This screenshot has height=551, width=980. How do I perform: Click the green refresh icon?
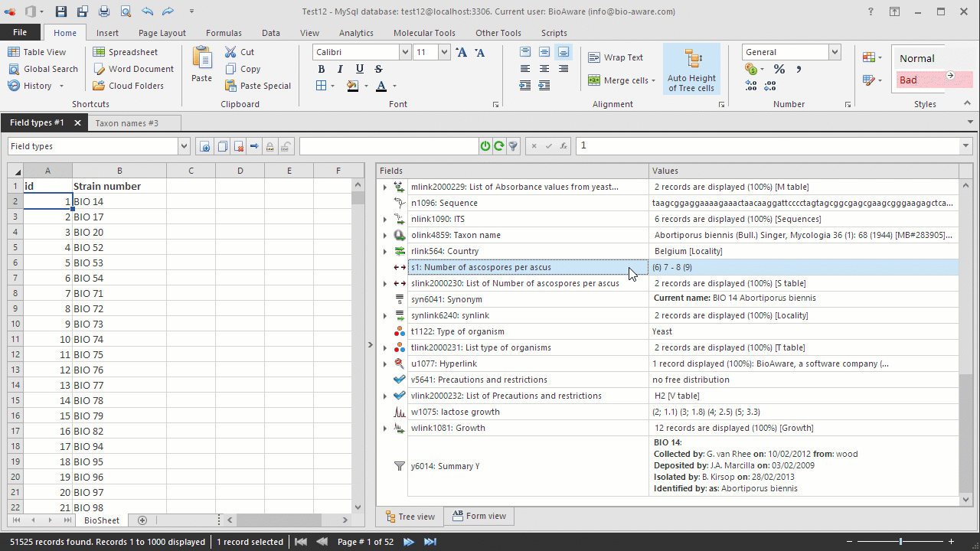pyautogui.click(x=498, y=146)
